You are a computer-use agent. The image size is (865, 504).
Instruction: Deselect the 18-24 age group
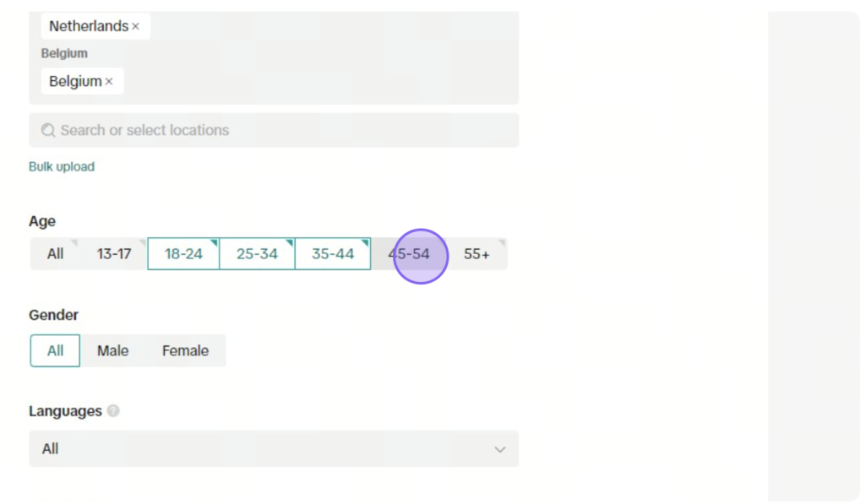(x=183, y=253)
